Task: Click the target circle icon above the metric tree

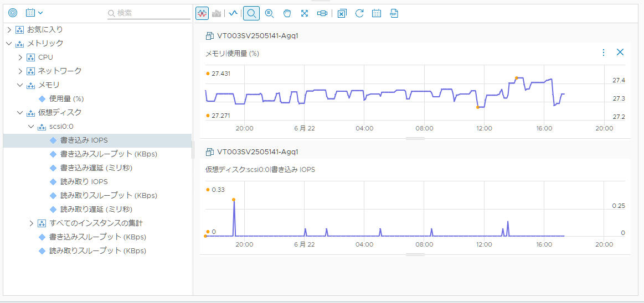Action: coord(13,13)
